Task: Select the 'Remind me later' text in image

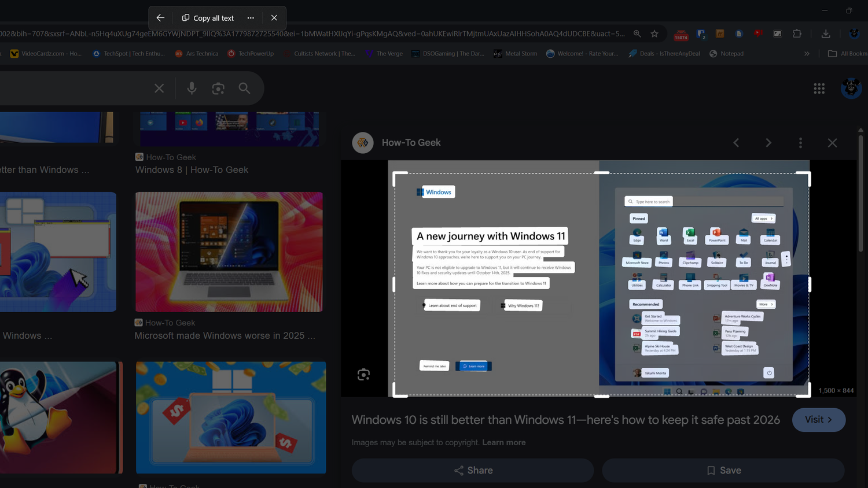Action: (x=435, y=366)
